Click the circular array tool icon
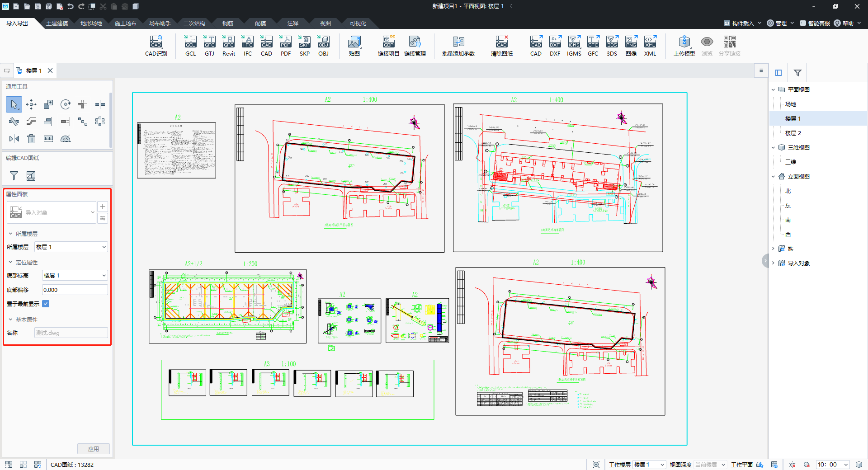This screenshot has width=868, height=470. (x=100, y=122)
